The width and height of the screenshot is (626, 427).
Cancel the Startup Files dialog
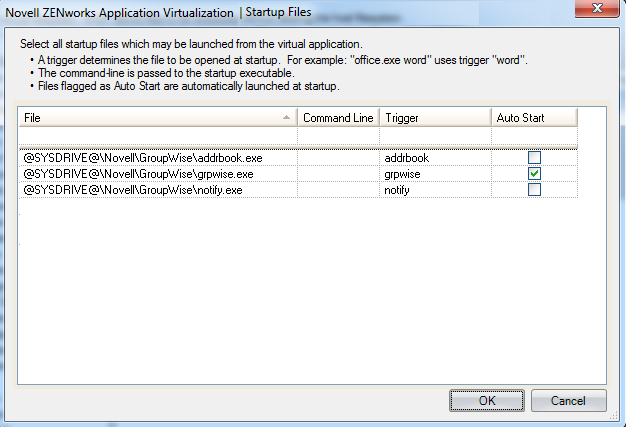pos(569,401)
